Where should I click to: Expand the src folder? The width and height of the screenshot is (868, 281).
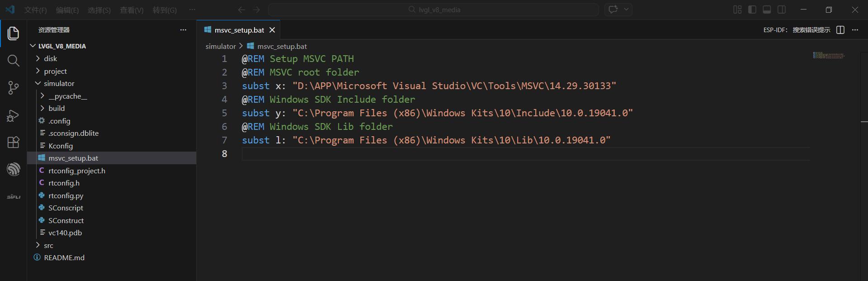48,246
